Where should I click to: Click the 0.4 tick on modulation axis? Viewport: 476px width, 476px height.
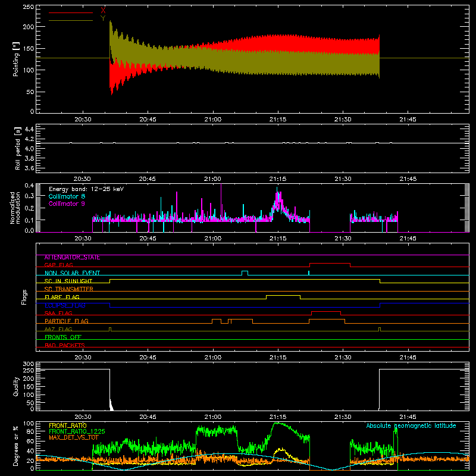click(x=29, y=186)
